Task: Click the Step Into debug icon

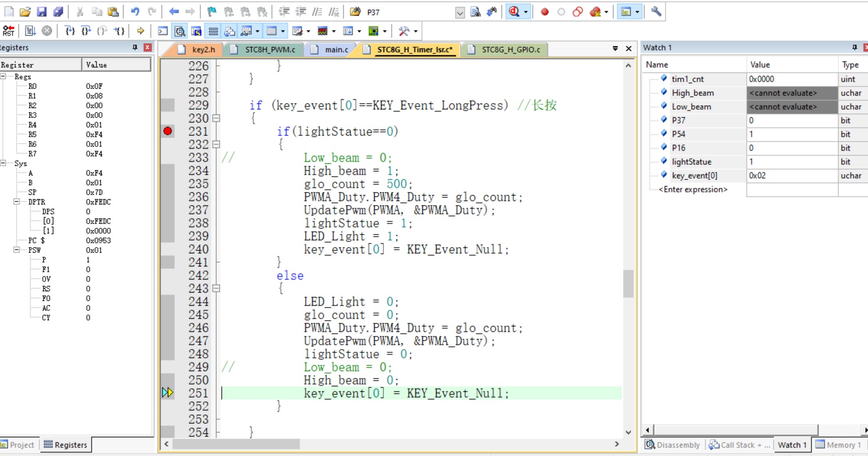Action: [x=70, y=31]
